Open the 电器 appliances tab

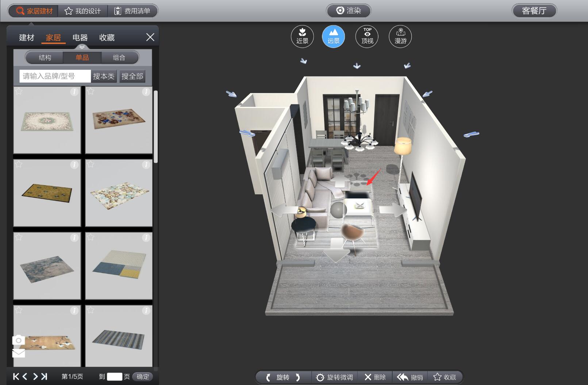[x=80, y=38]
